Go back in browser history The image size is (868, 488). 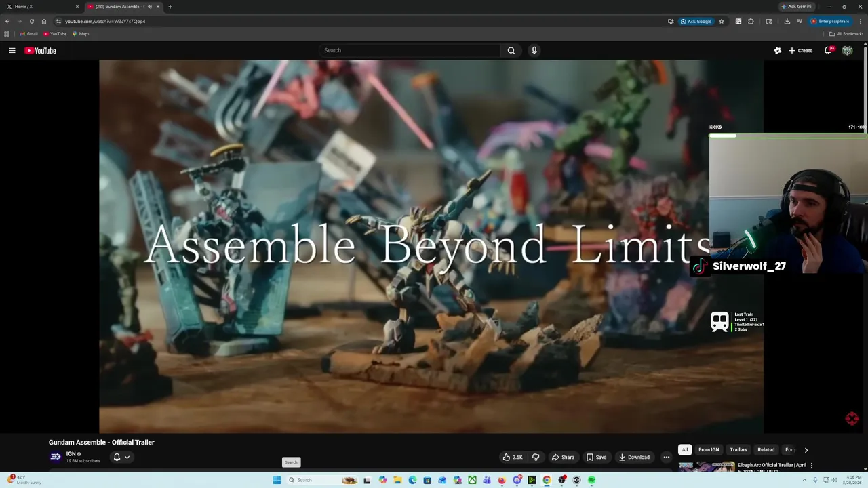pos(7,21)
